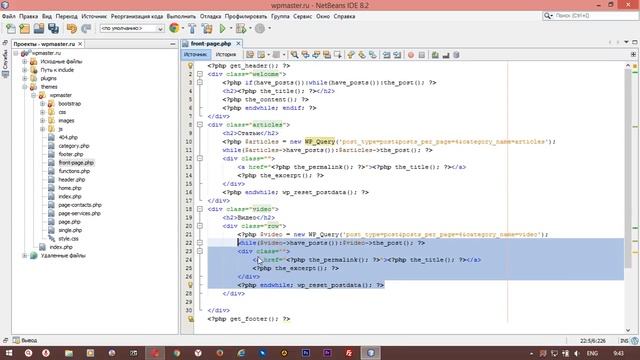Image resolution: width=640 pixels, height=360 pixels.
Task: Minimize the Проекты panel
Action: [173, 44]
